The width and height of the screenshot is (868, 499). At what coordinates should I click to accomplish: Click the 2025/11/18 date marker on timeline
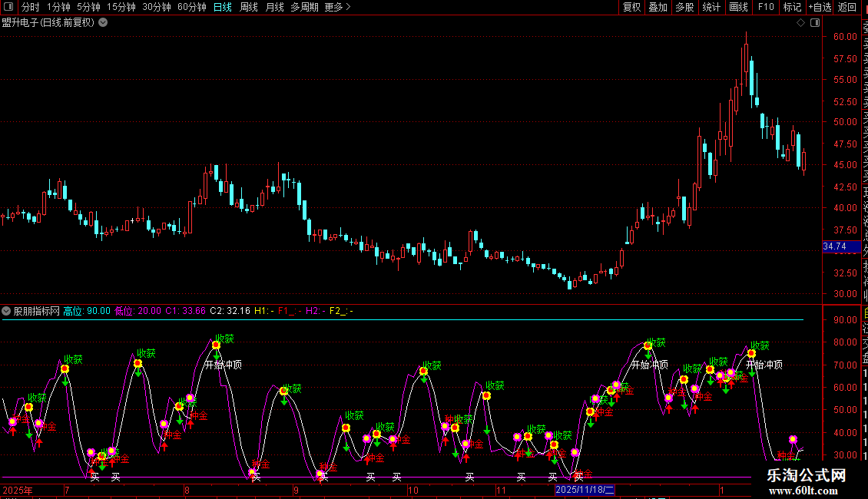tap(585, 490)
